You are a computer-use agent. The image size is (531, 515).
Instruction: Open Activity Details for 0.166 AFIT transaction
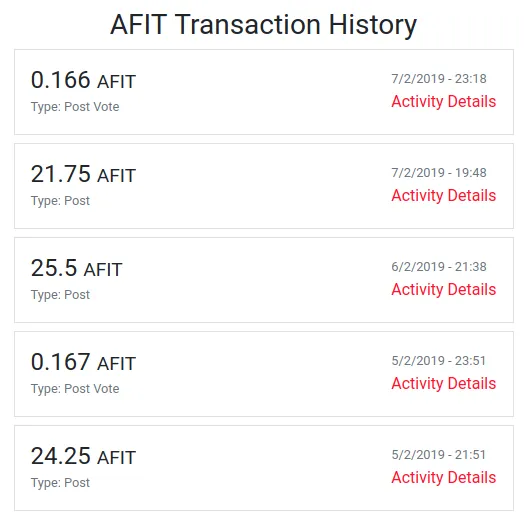point(444,102)
